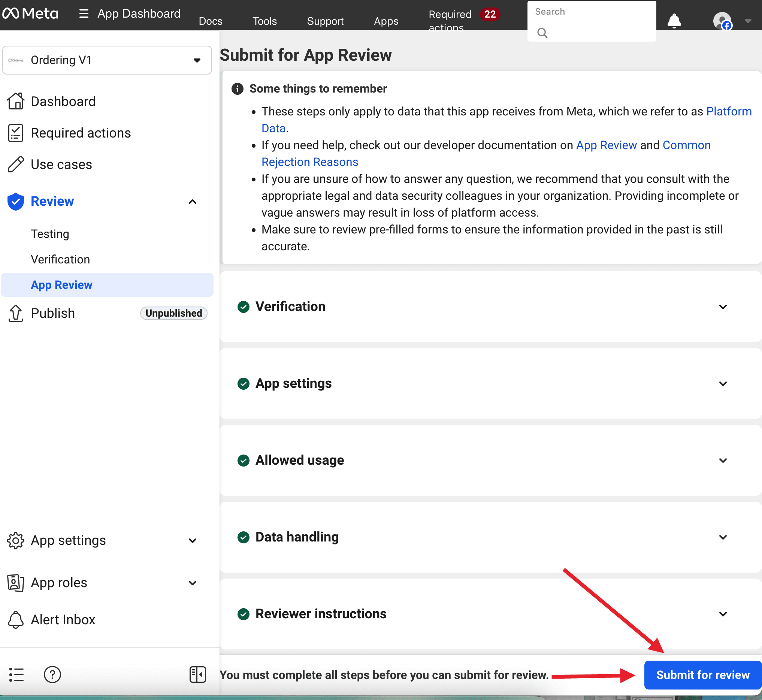Go to Testing under Review

pyautogui.click(x=50, y=234)
